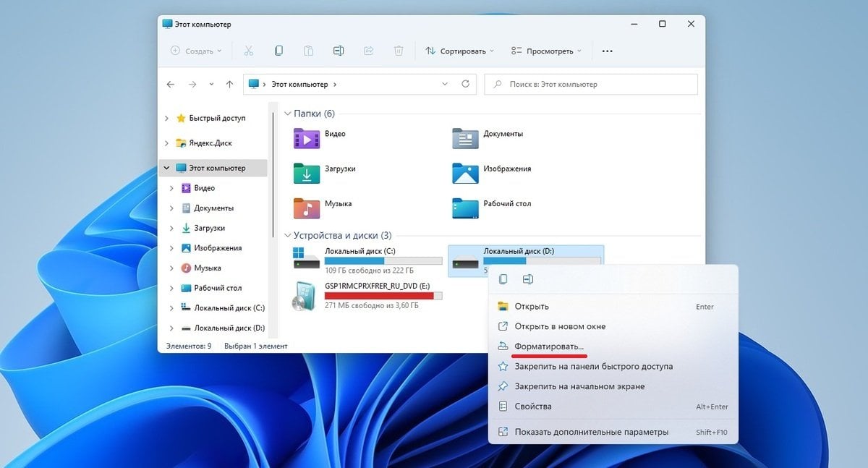Open the Создать dropdown button
This screenshot has width=868, height=468.
[x=196, y=51]
